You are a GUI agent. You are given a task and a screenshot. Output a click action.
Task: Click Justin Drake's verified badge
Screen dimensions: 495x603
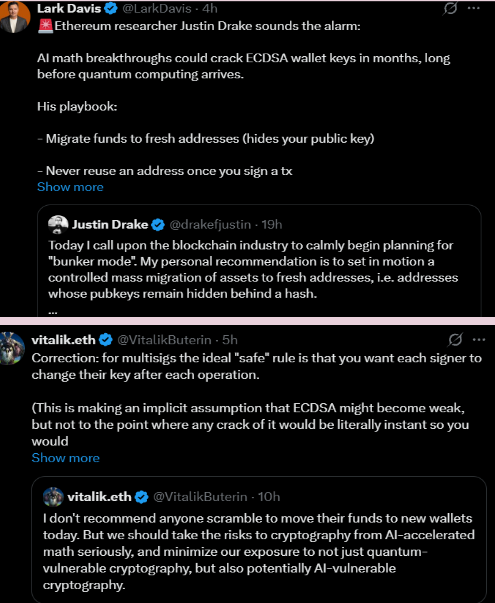(158, 225)
